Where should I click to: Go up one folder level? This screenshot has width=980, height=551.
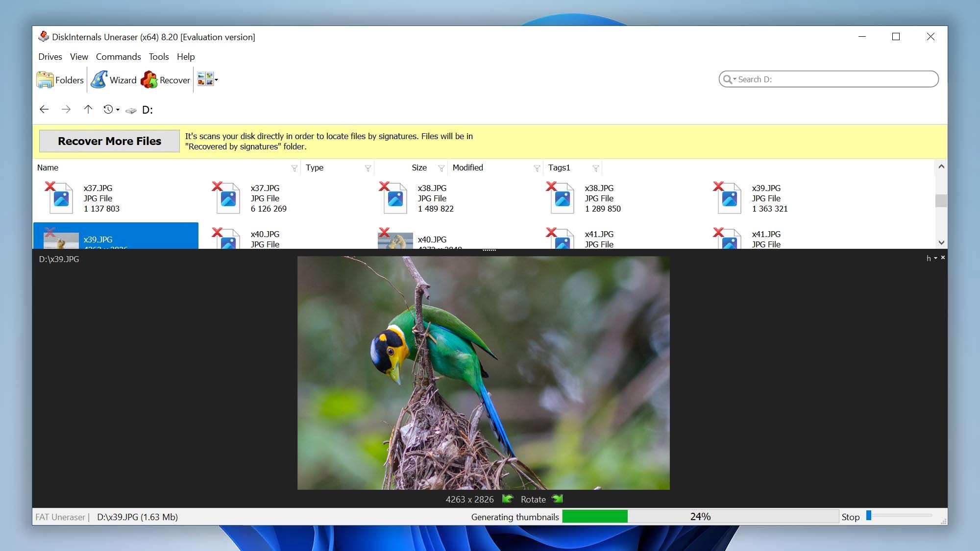tap(88, 110)
